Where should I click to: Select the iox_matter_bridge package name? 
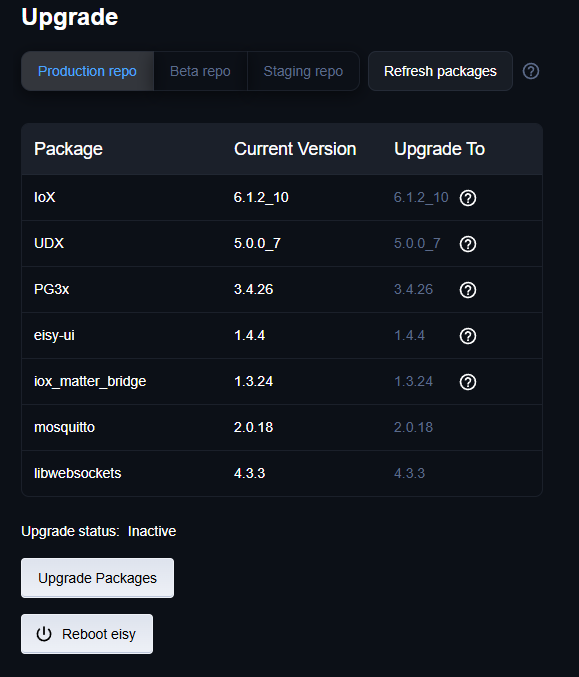(x=90, y=381)
